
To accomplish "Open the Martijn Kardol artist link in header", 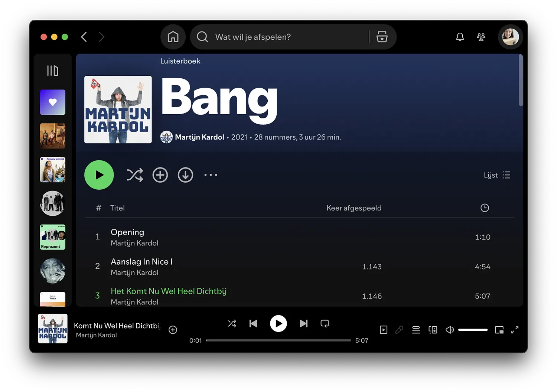I will coord(199,137).
